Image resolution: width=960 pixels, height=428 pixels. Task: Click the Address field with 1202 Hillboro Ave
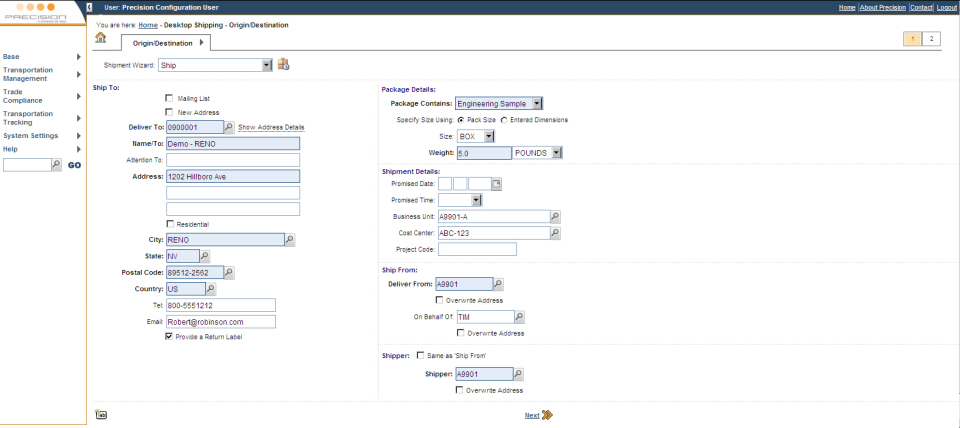(233, 176)
